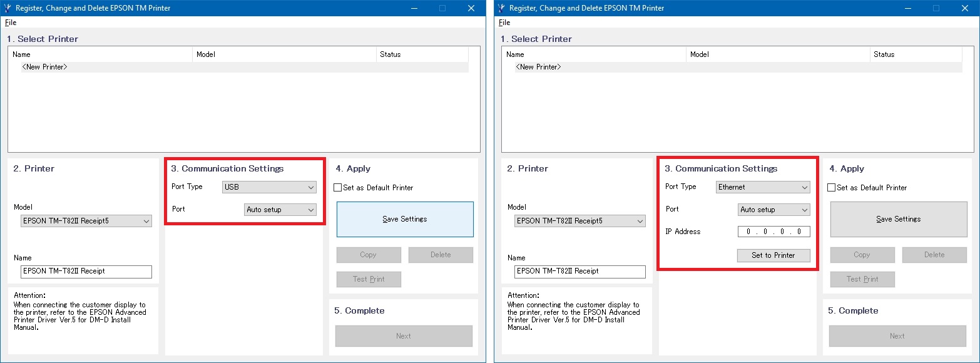Screen dimensions: 980x363
Task: Click the Set to Printer button
Action: tap(773, 255)
